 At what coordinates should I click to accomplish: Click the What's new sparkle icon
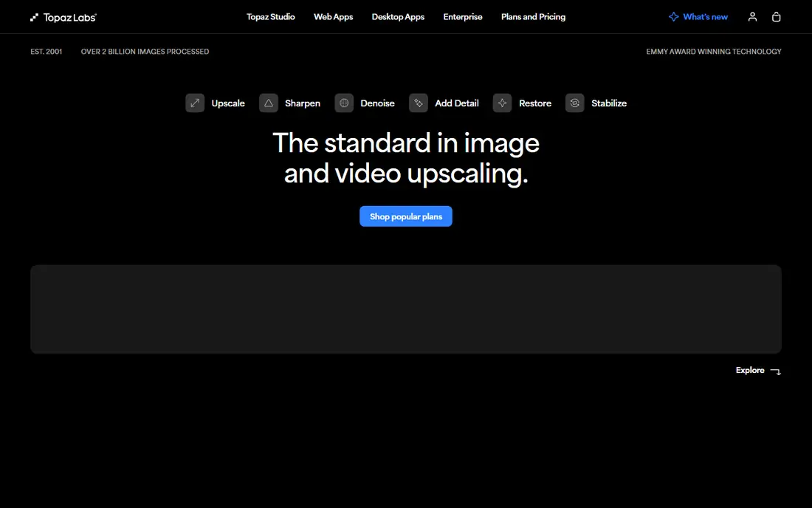point(673,17)
